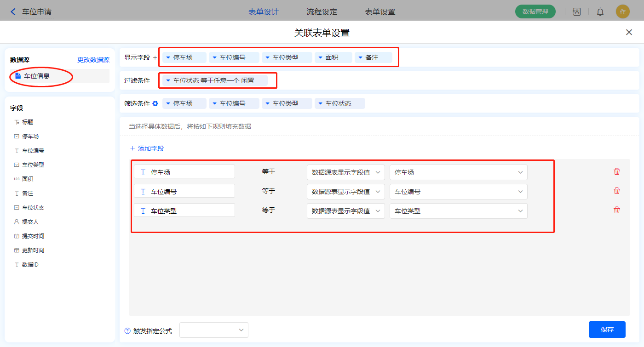The width and height of the screenshot is (644, 347).
Task: Click the 保存 button
Action: click(x=607, y=330)
